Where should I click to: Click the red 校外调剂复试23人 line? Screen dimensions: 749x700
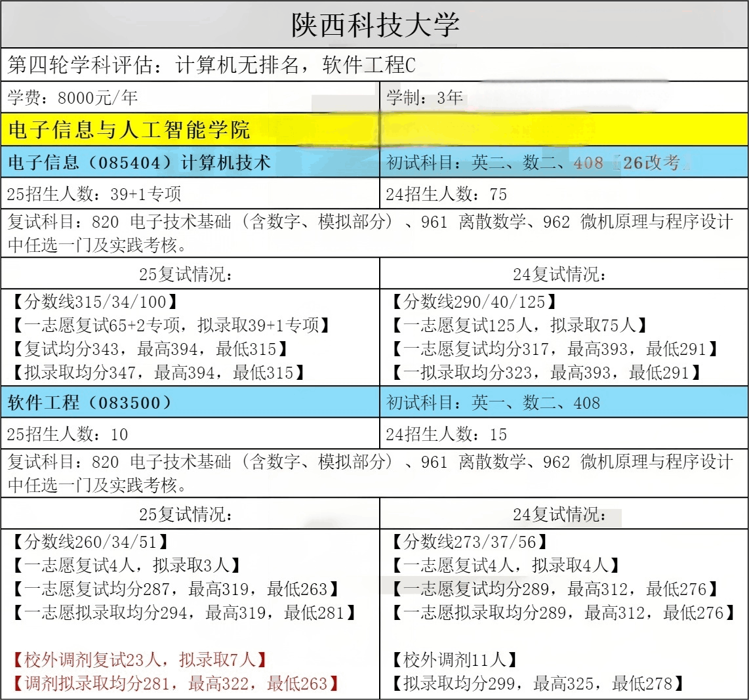140,659
